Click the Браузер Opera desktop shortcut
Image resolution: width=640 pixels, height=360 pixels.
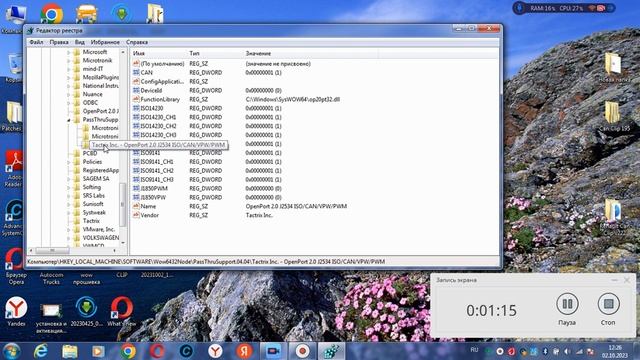16,266
